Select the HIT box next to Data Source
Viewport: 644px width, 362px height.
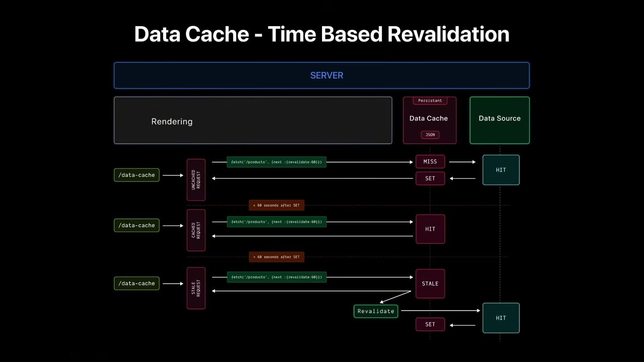pos(500,170)
